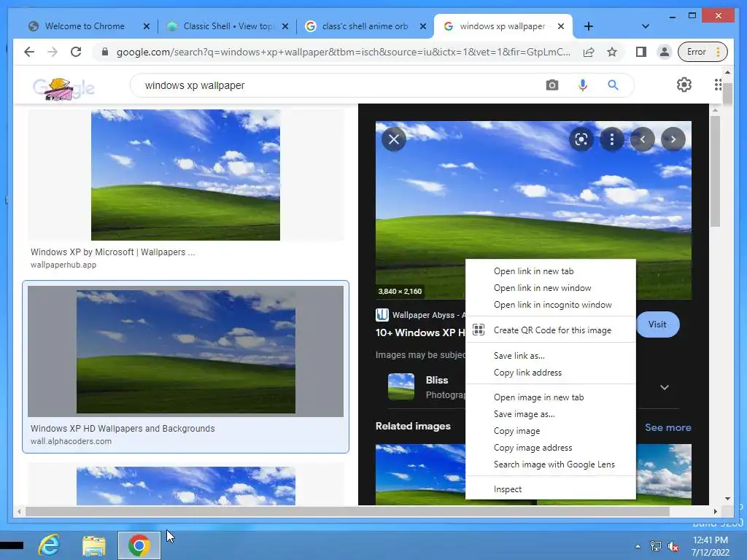This screenshot has height=560, width=747.
Task: Close the Welcome to Chrome tab
Action: tap(147, 26)
